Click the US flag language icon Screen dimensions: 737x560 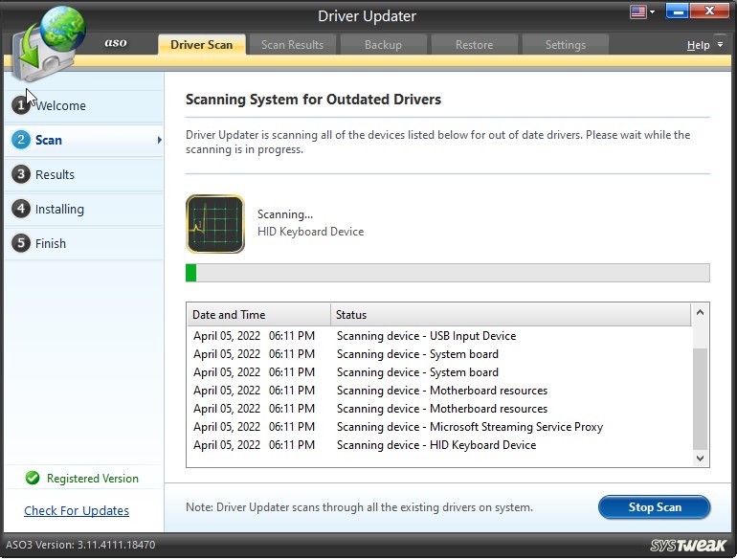click(637, 11)
